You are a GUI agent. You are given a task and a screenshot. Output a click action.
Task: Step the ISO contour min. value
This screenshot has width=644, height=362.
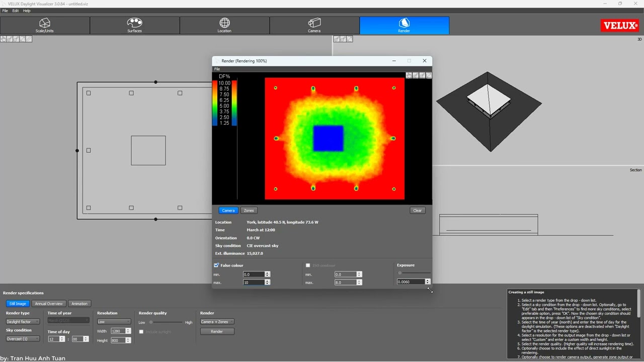pos(359,275)
